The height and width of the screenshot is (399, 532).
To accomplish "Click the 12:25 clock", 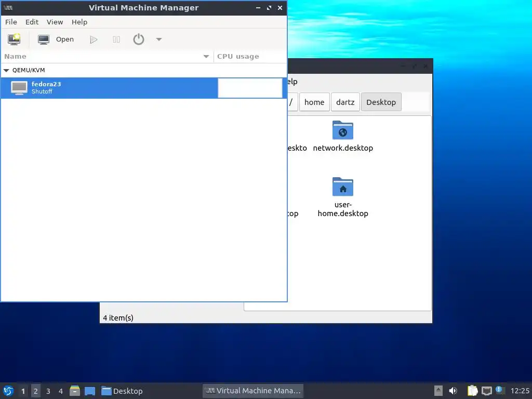I will (x=520, y=391).
